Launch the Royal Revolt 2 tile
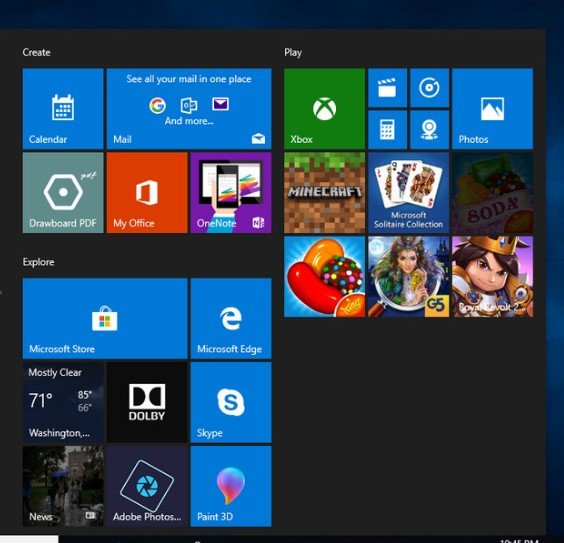The height and width of the screenshot is (543, 564). point(492,277)
